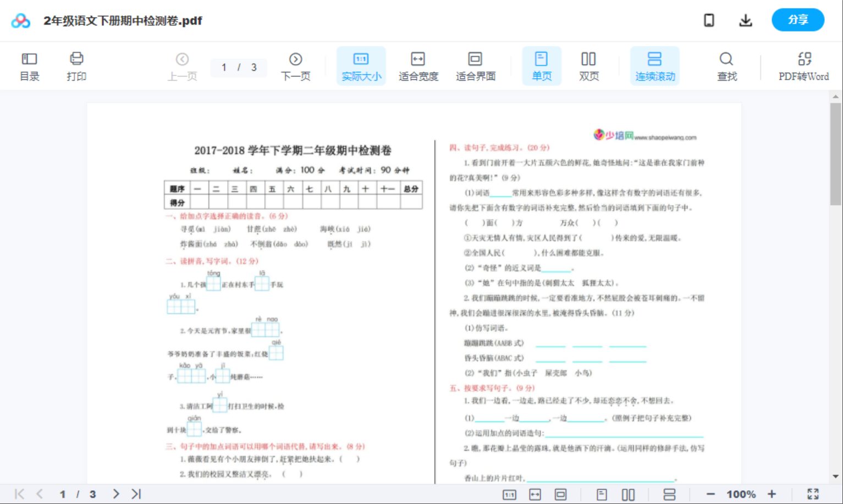This screenshot has width=843, height=504.
Task: Click the 查找 search icon
Action: [726, 65]
